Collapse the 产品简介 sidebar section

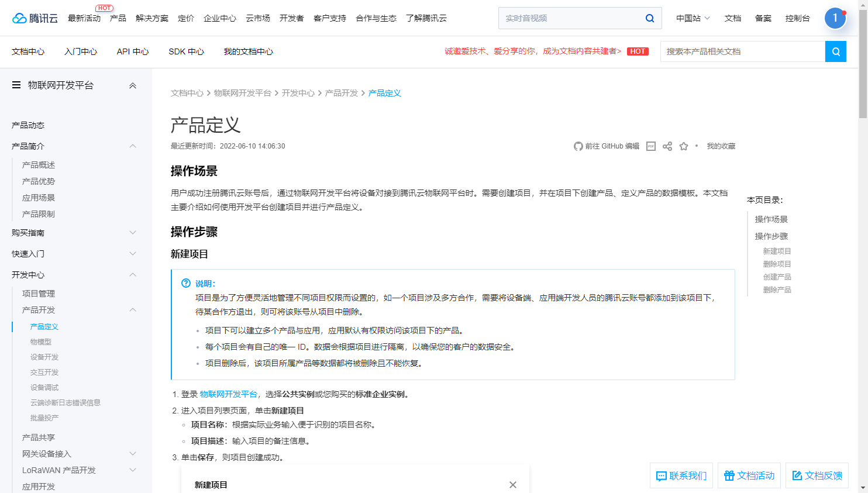point(133,146)
